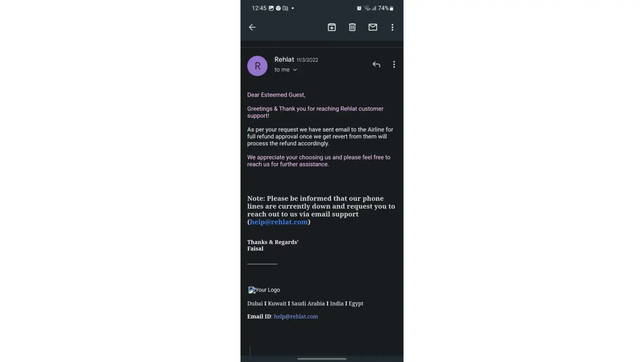Viewport: 644px width, 362px height.
Task: Open message options beside reply arrow
Action: click(x=394, y=64)
